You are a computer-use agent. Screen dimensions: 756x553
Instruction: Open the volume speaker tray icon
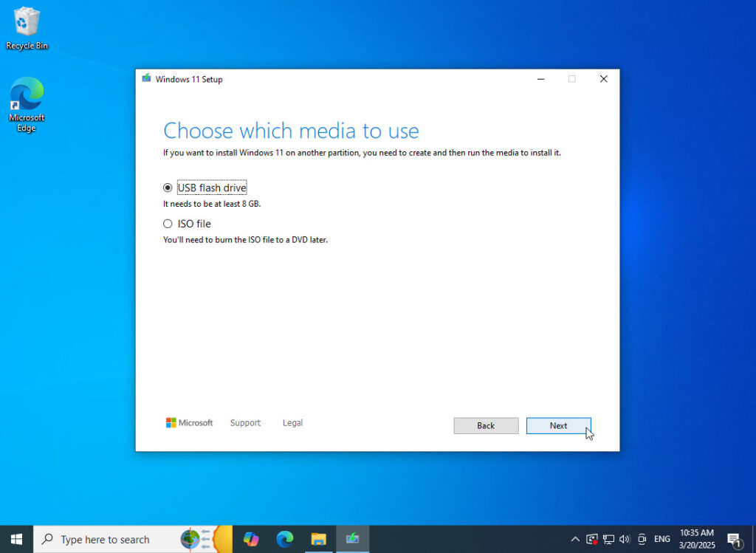625,539
